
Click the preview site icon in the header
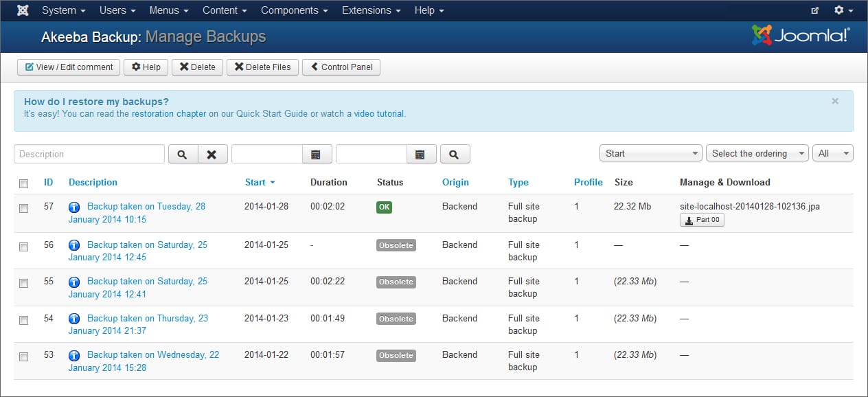pyautogui.click(x=814, y=10)
